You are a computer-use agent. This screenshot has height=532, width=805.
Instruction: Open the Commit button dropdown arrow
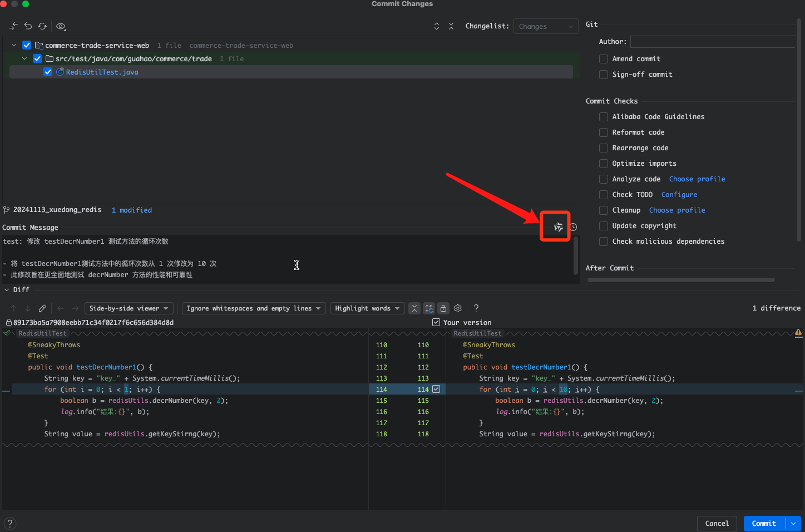tap(793, 524)
